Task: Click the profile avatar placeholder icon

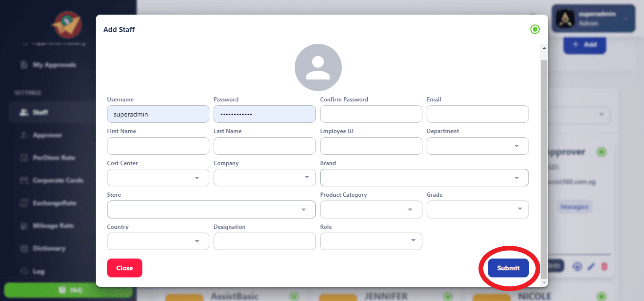Action: click(318, 67)
